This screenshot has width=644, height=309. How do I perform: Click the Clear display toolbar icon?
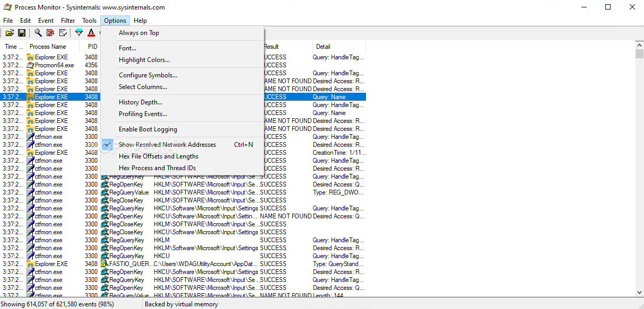pos(63,33)
